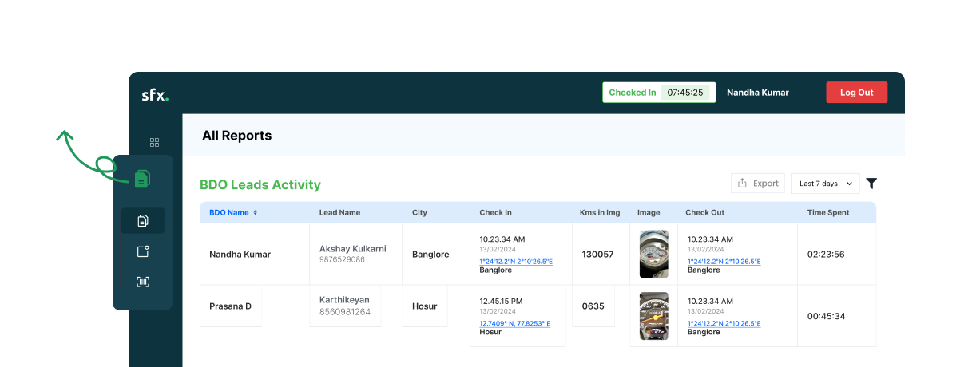Click the Image column header
980x367 pixels.
(649, 213)
